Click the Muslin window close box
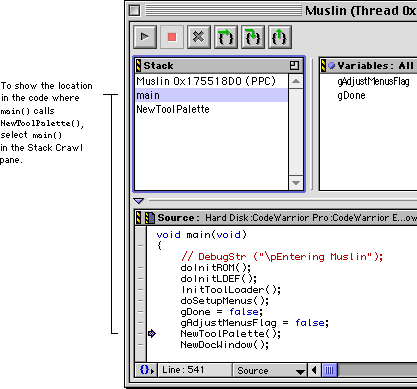Image resolution: width=417 pixels, height=389 pixels. pos(135,10)
